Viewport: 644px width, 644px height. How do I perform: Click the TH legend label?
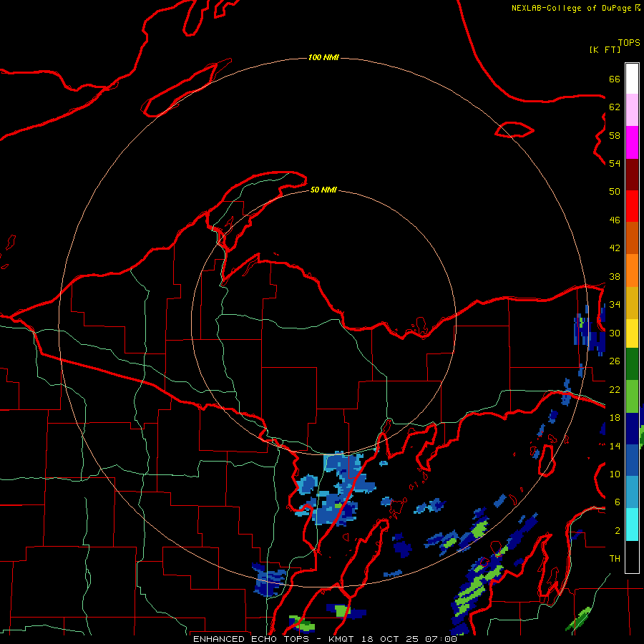point(615,559)
